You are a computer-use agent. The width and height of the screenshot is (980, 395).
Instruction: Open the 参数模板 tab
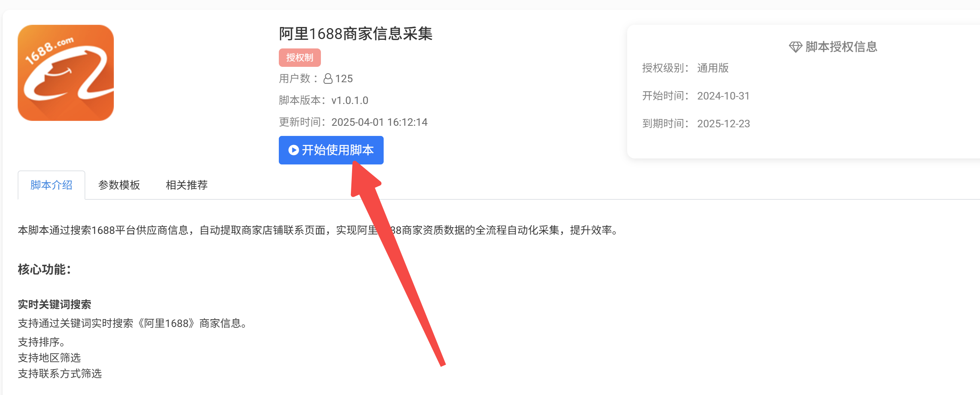coord(119,185)
